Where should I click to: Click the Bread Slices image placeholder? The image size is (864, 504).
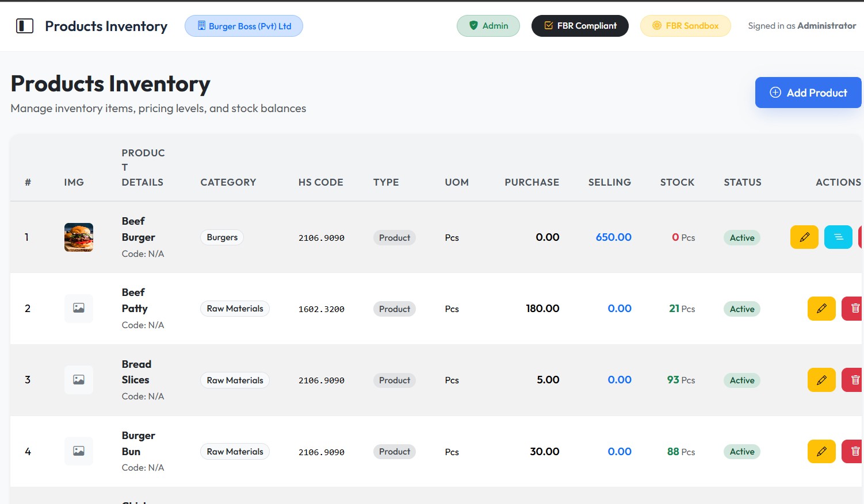point(79,380)
